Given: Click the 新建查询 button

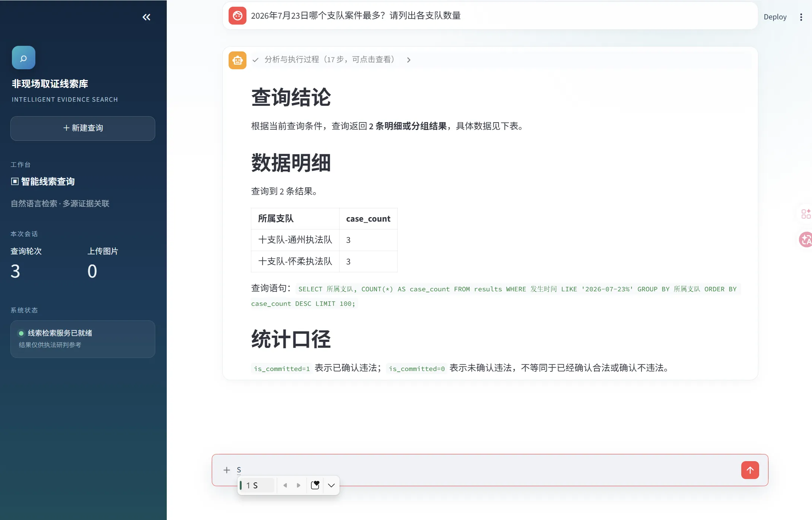Looking at the screenshot, I should [x=83, y=128].
